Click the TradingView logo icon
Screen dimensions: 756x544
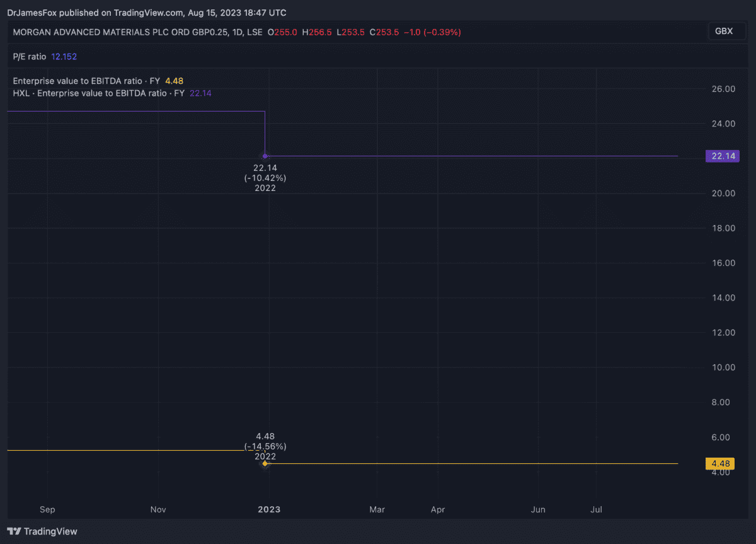pos(14,531)
